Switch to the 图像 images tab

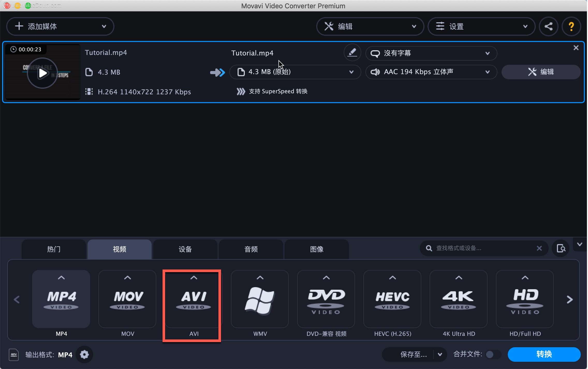[317, 249]
